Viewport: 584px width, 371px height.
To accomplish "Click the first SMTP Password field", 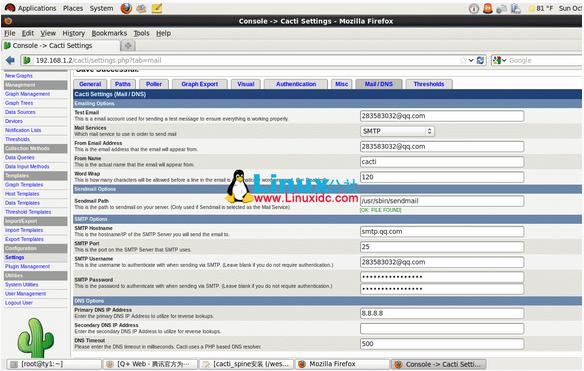I will pos(442,277).
